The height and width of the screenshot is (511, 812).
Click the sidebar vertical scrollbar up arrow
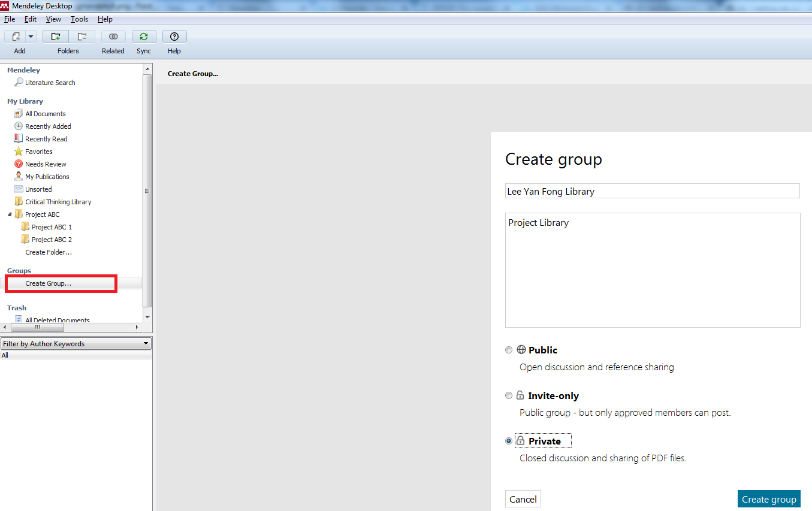[147, 69]
